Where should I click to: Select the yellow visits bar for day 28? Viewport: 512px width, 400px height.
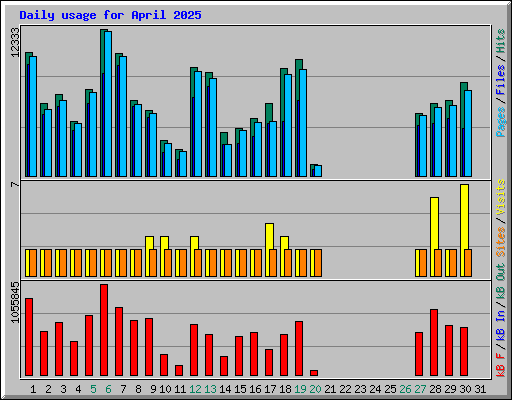coord(434,223)
